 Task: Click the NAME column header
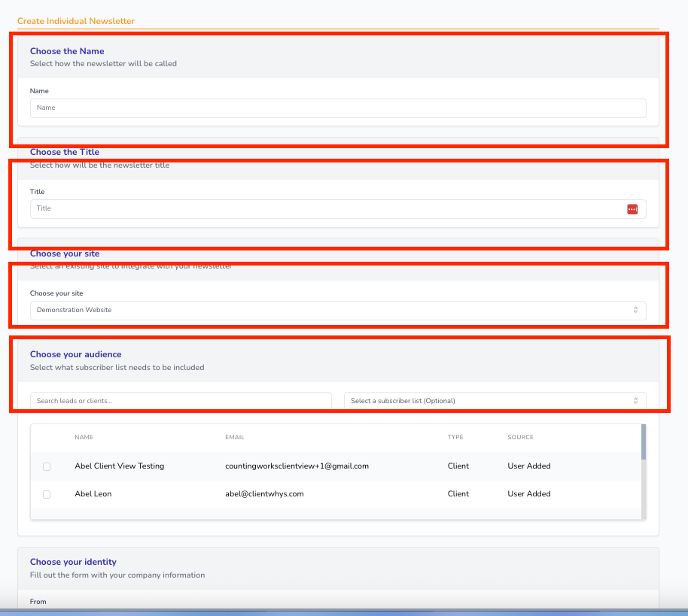84,437
